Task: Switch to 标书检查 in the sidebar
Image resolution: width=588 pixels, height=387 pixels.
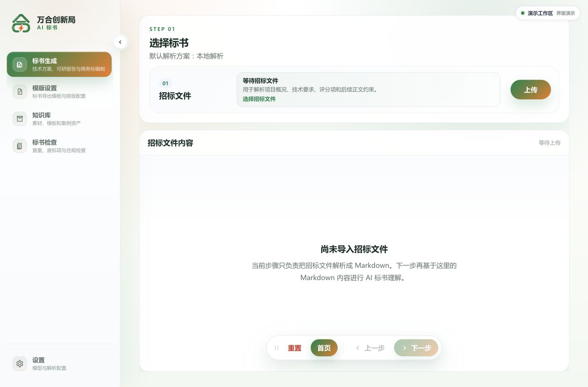Action: pyautogui.click(x=59, y=146)
